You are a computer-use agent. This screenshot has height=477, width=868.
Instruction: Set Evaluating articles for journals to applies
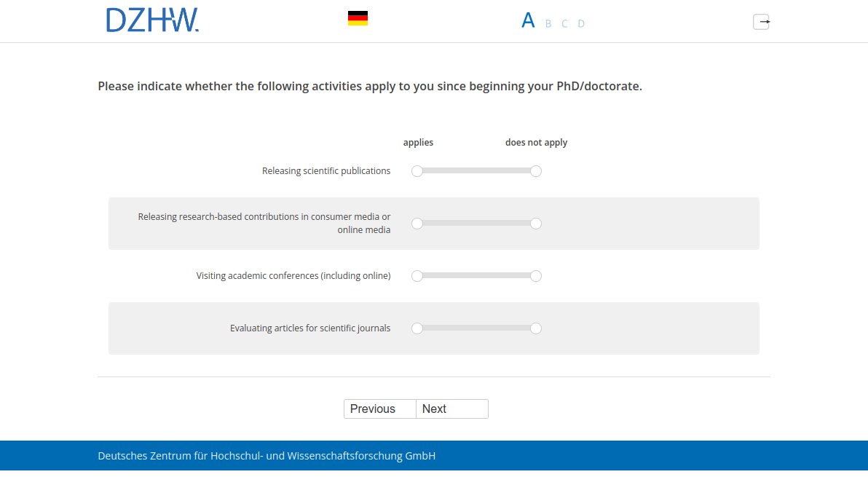click(x=417, y=328)
